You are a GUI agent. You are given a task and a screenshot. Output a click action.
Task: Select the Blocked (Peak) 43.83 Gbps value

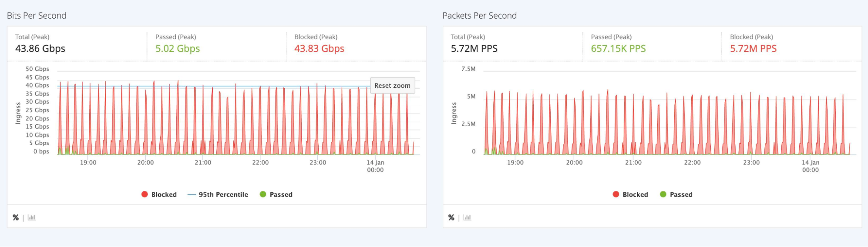(319, 48)
